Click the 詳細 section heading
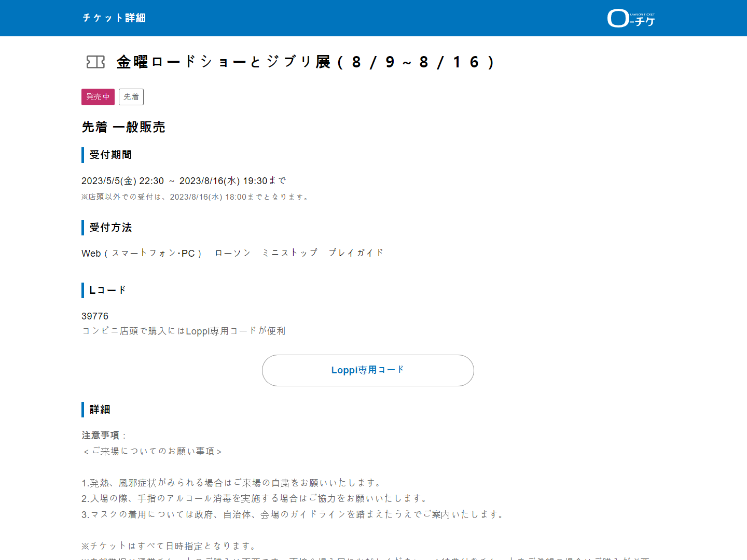The width and height of the screenshot is (747, 560). 100,410
